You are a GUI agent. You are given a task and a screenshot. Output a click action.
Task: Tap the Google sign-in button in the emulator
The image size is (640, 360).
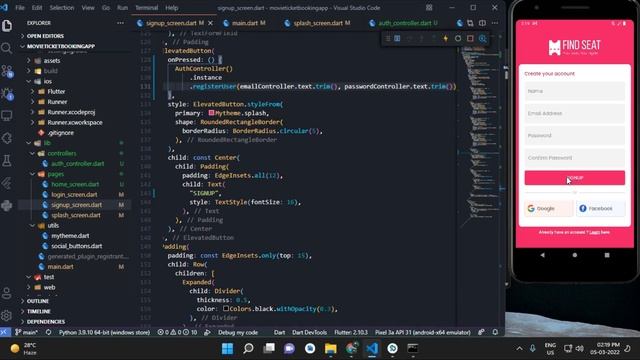tap(549, 209)
